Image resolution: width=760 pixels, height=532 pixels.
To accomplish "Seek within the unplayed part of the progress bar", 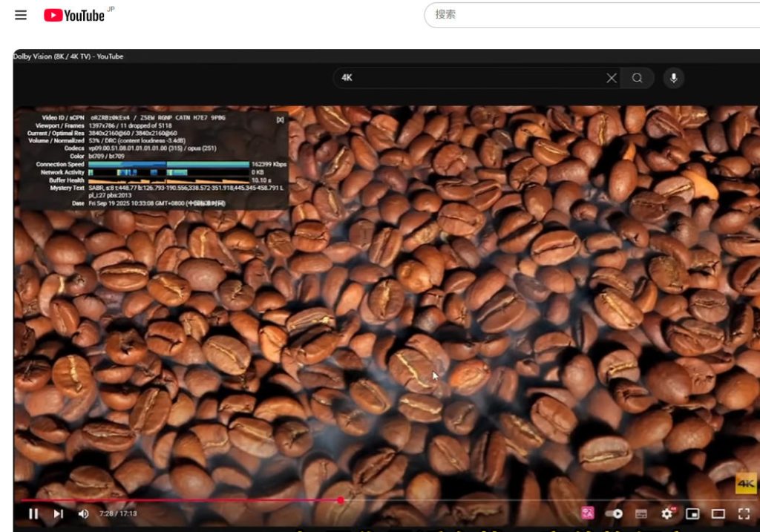I will (x=550, y=500).
